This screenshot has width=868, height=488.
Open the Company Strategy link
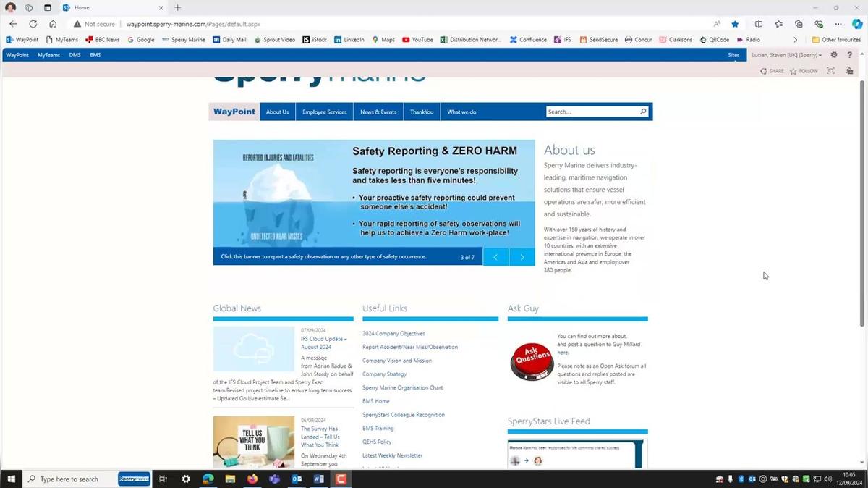pyautogui.click(x=385, y=374)
